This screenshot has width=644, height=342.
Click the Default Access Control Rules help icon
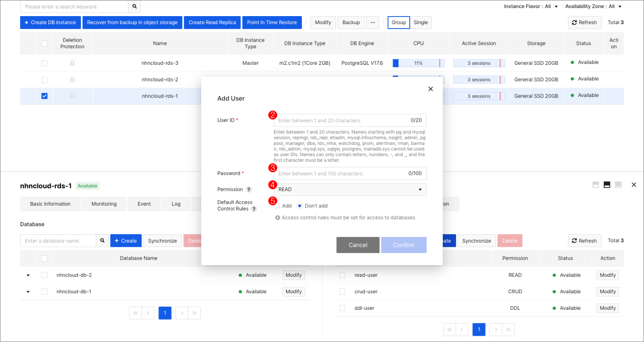coord(254,208)
